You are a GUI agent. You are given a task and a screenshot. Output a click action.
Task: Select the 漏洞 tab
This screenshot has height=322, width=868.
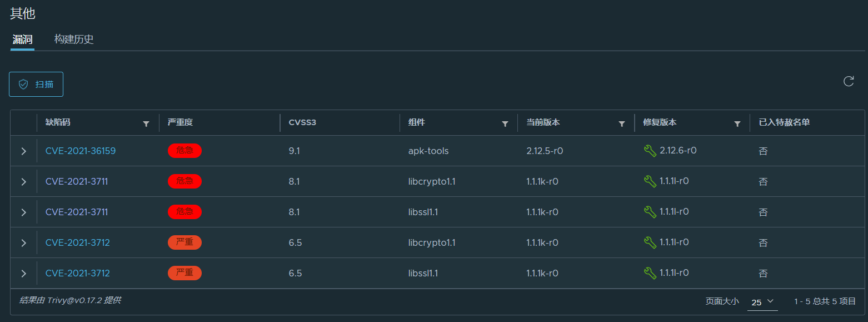pos(22,39)
